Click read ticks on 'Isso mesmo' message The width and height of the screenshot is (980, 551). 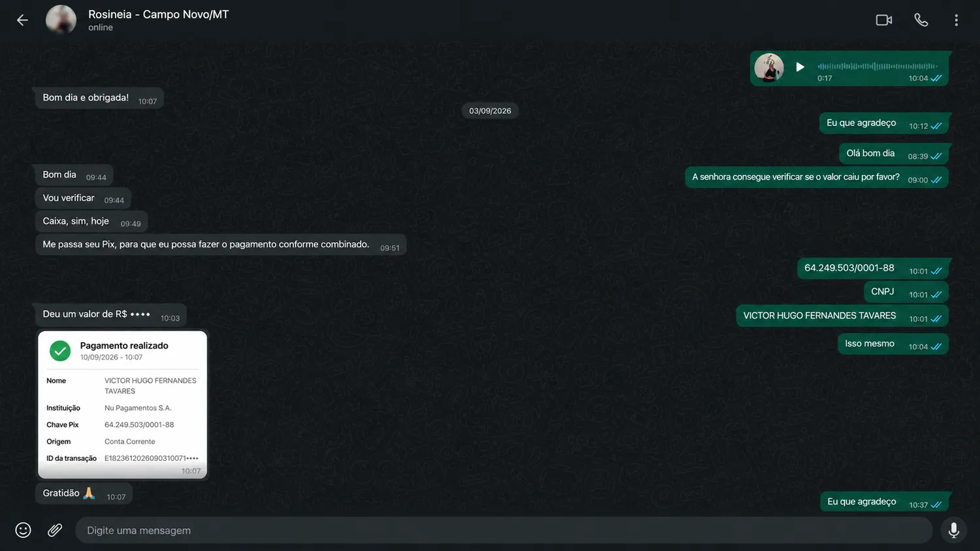pos(936,347)
